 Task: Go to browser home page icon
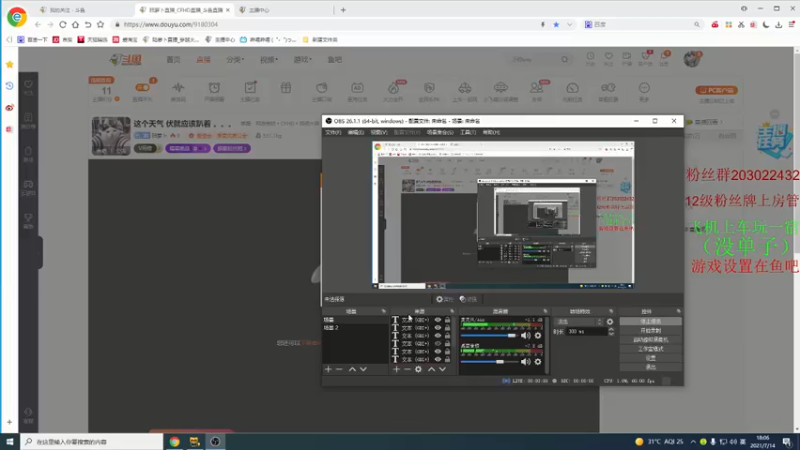click(76, 24)
